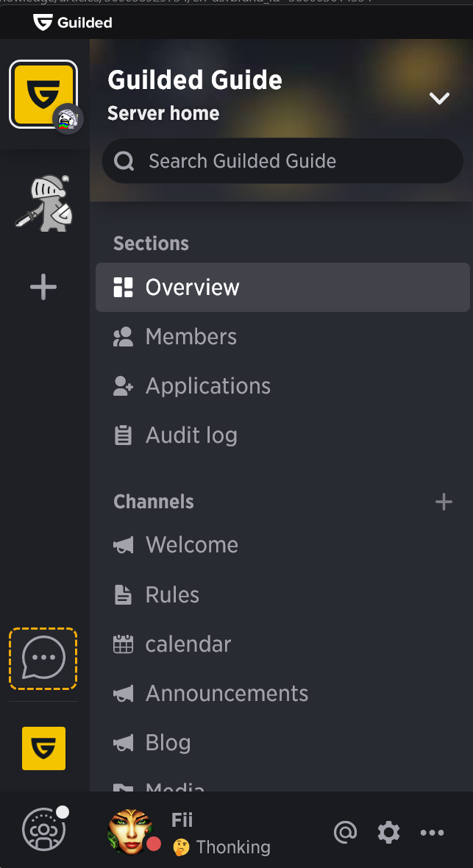
Task: Click the yellow Guilded logo near sidebar bottom
Action: pos(43,748)
